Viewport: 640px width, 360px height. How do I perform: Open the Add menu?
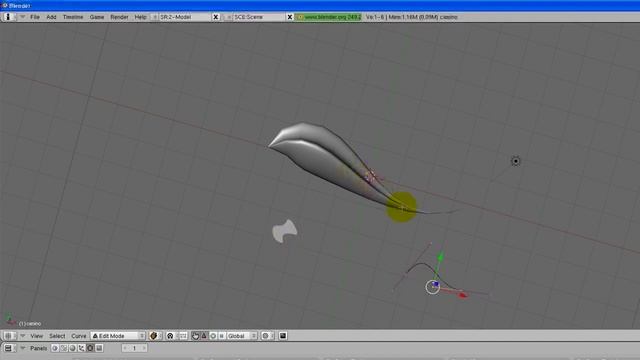[x=51, y=17]
